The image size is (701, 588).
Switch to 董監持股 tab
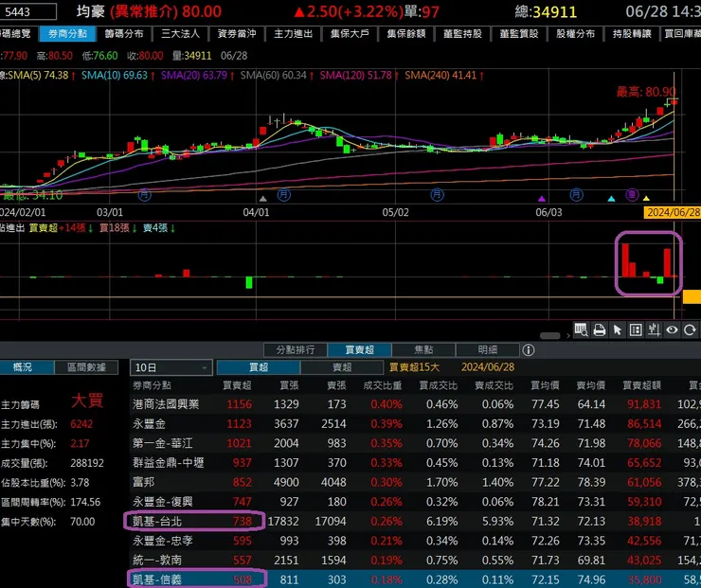pos(462,33)
